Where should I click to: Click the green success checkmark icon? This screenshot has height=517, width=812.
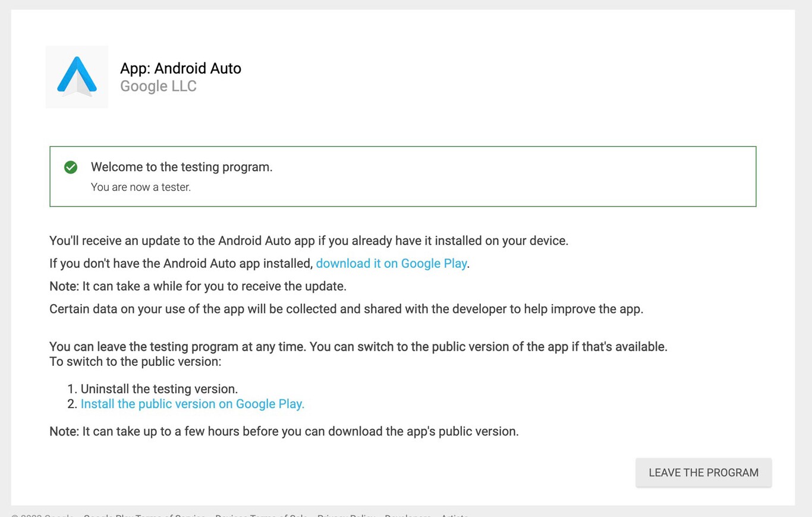coord(71,167)
